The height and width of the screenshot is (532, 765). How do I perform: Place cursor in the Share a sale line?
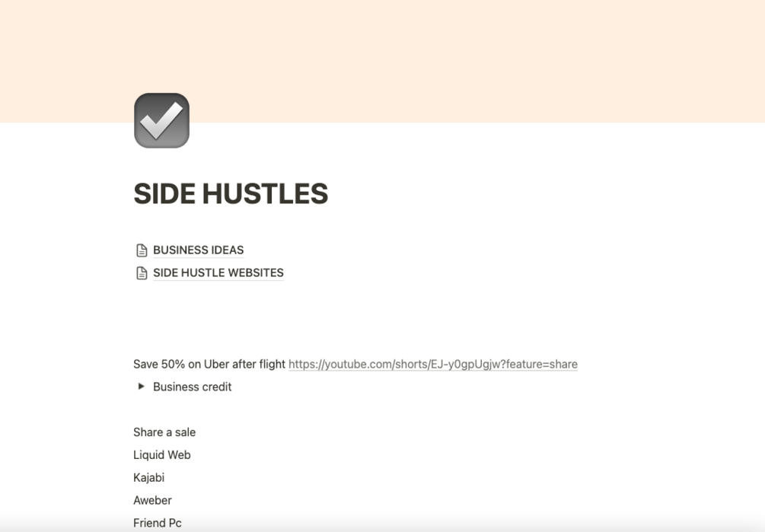coord(164,432)
